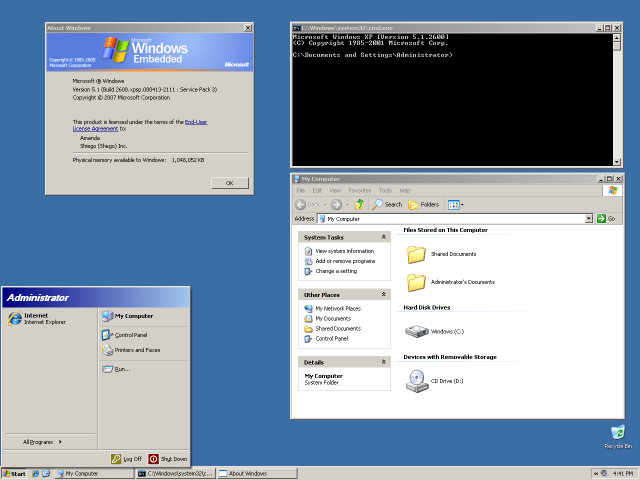Click the Back arrow in My Computer toolbar

[x=301, y=204]
